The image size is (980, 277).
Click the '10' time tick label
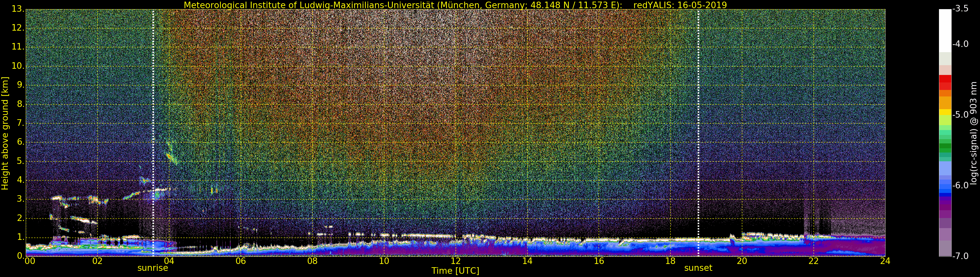tap(384, 261)
